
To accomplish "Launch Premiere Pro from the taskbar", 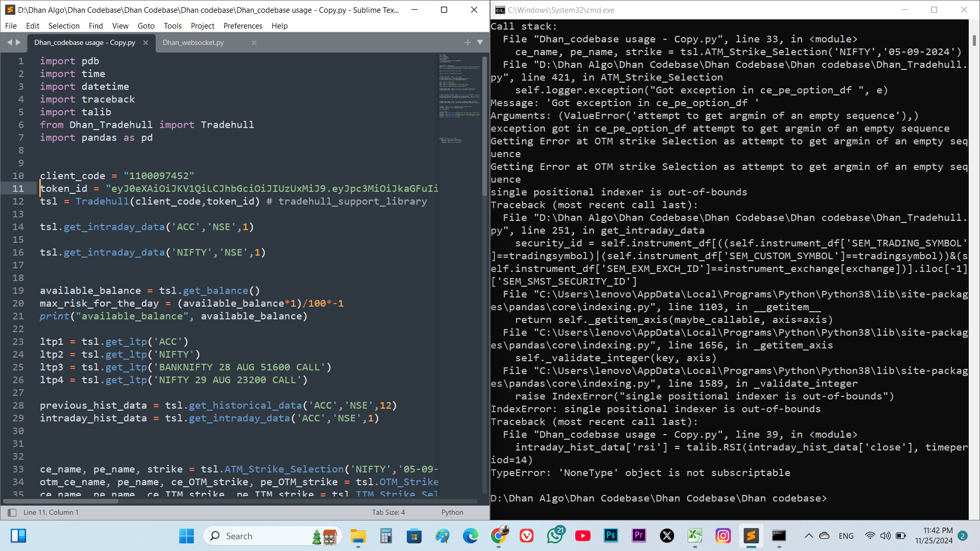I will click(639, 536).
